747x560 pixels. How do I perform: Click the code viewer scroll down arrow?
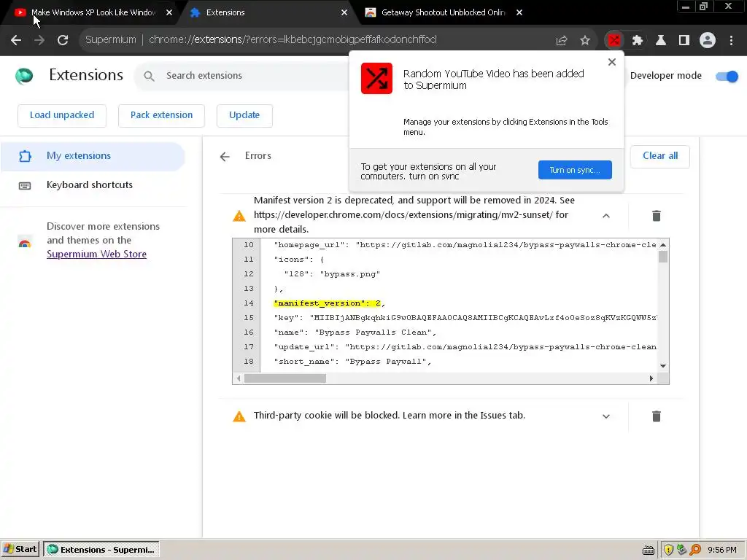click(662, 366)
